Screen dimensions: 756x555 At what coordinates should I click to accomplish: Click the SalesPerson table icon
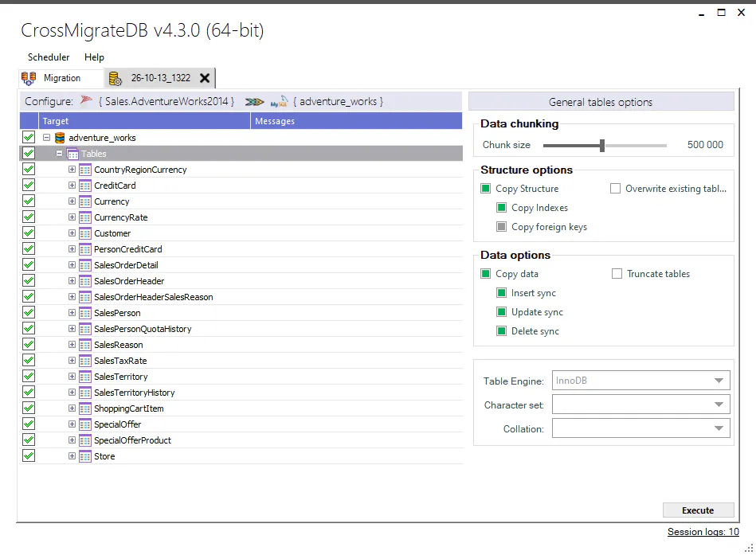(85, 313)
